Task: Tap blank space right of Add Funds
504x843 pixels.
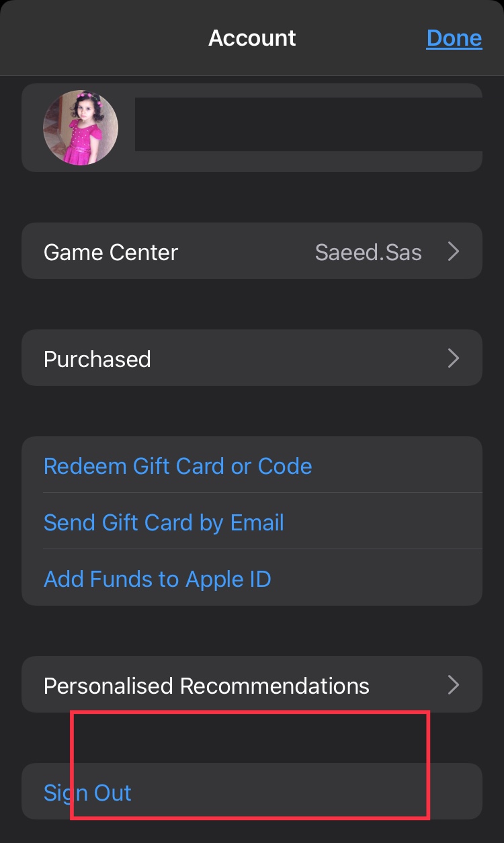Action: [x=376, y=579]
